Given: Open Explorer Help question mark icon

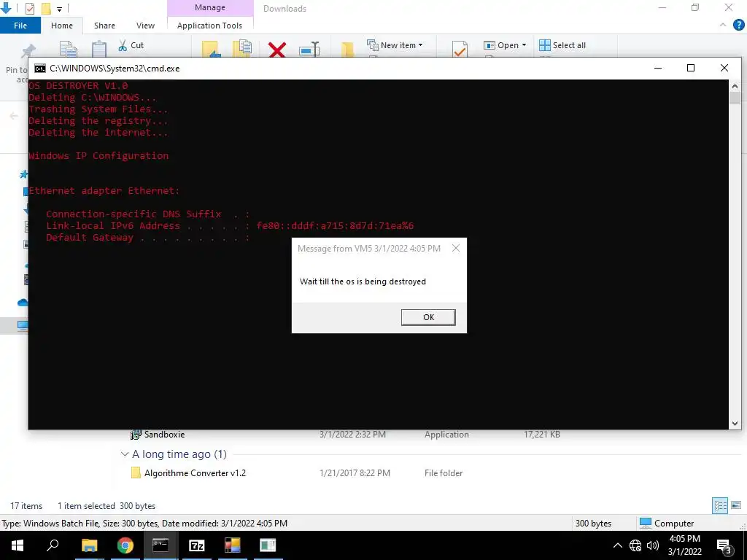Looking at the screenshot, I should point(738,25).
